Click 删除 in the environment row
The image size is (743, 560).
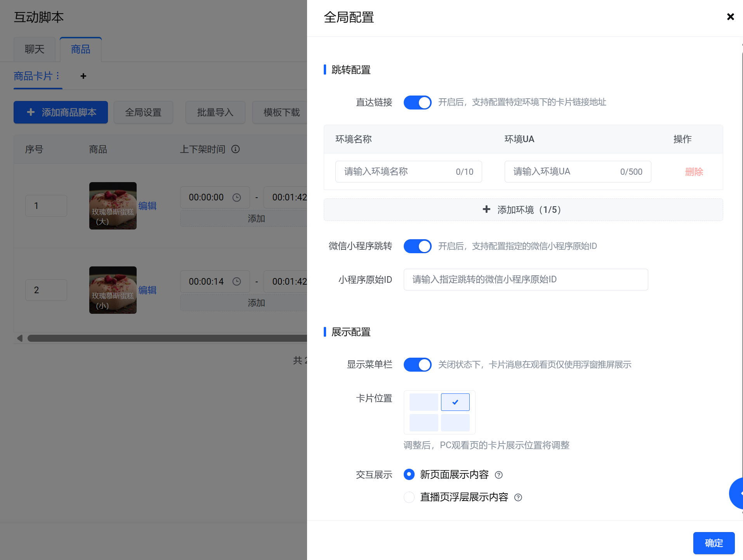tap(694, 172)
